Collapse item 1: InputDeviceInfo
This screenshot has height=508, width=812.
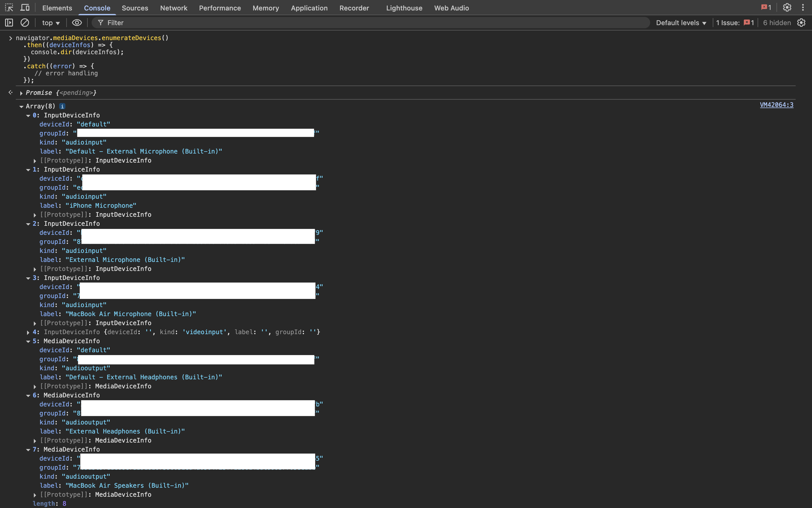(x=28, y=170)
